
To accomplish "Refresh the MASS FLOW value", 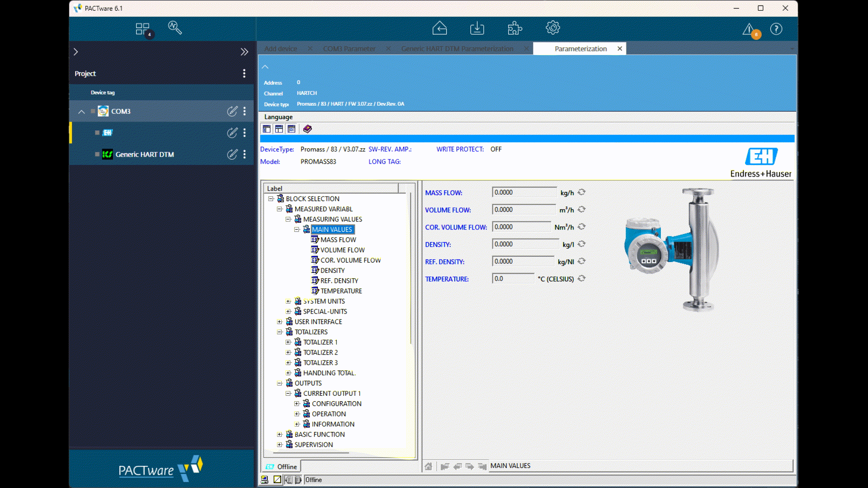I will (582, 192).
